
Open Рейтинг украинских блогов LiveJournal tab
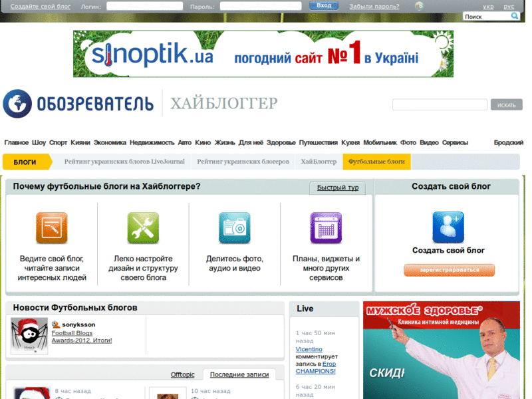coord(124,162)
